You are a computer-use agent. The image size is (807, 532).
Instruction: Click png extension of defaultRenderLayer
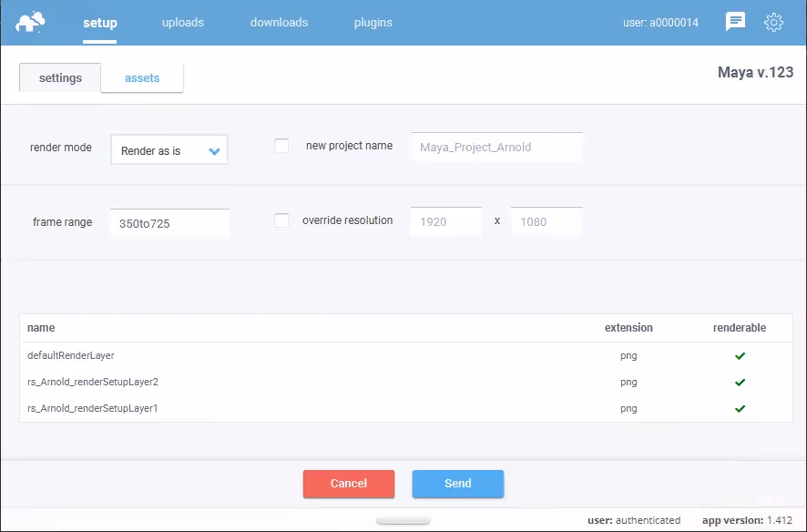click(x=628, y=356)
